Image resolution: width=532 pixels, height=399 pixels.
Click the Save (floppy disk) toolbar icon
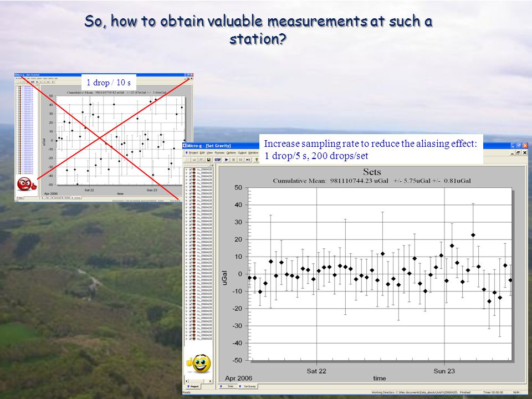(x=209, y=160)
